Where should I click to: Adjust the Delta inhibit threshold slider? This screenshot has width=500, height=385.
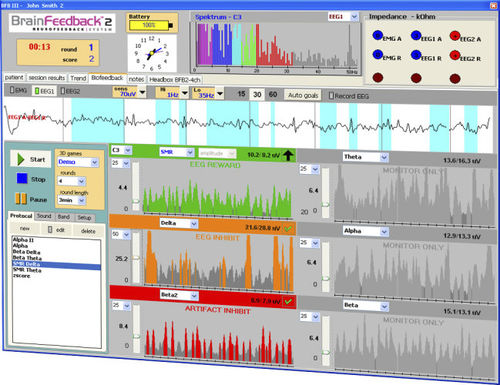(136, 258)
